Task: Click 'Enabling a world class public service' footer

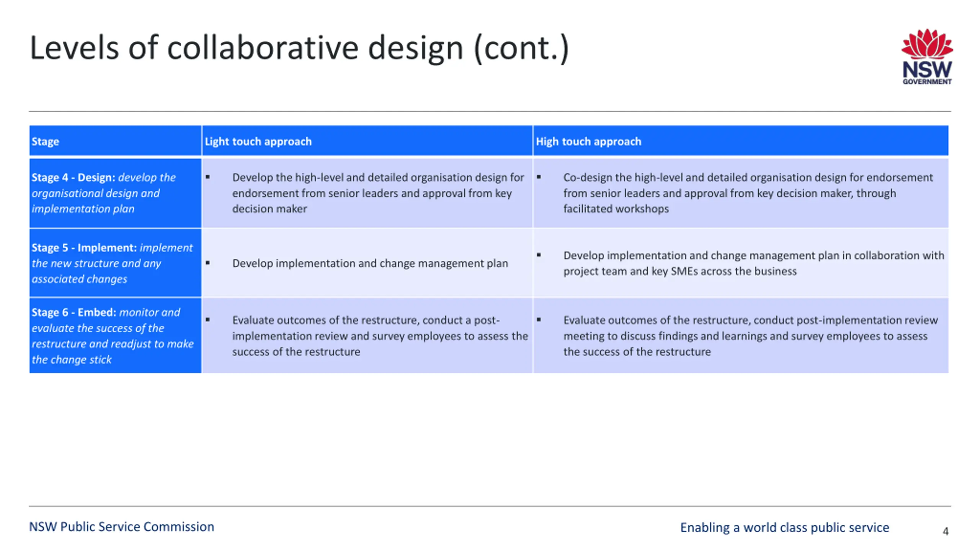Action: pos(785,527)
